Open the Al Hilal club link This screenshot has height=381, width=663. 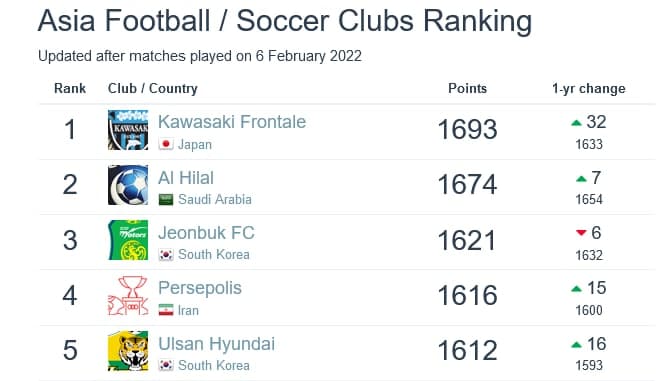[x=186, y=178]
